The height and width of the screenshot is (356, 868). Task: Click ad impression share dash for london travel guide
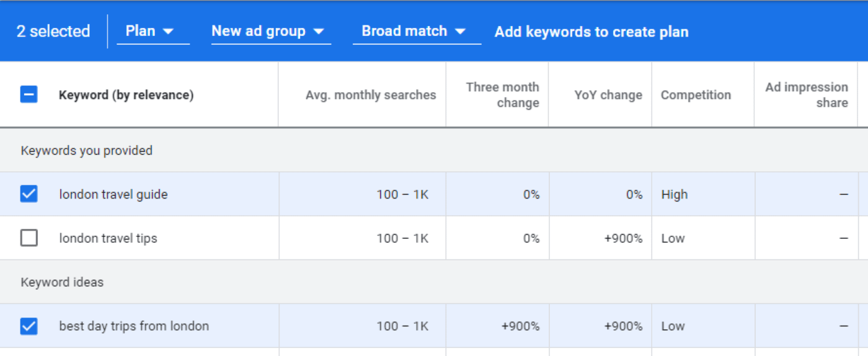844,194
